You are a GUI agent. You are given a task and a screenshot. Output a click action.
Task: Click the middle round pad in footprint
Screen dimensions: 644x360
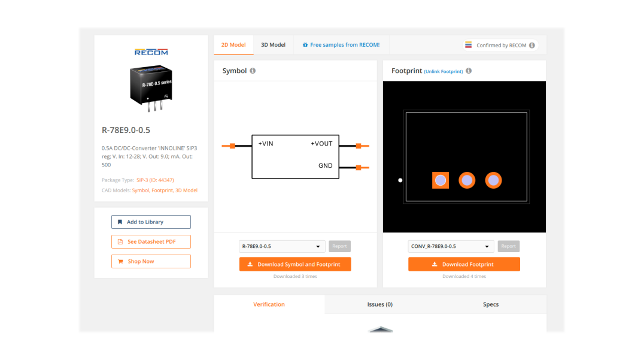click(467, 180)
